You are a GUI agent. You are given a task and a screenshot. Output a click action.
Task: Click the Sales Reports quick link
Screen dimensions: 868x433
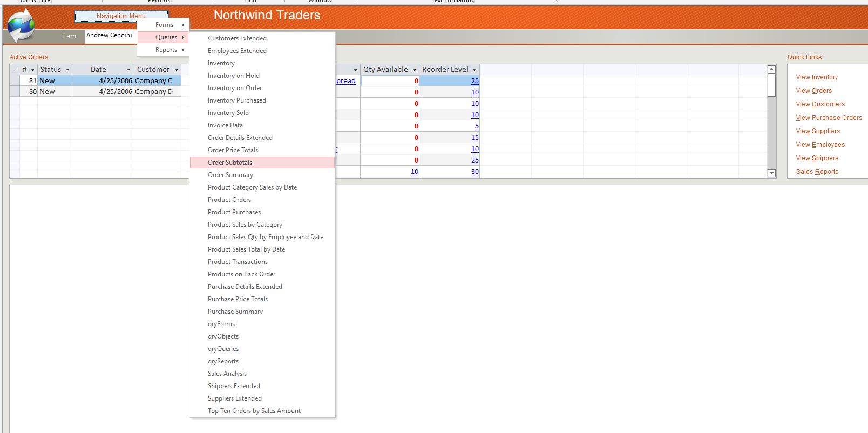817,172
